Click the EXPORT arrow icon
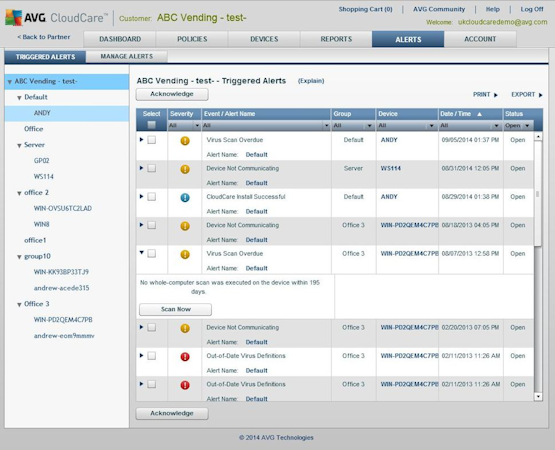 (x=540, y=95)
